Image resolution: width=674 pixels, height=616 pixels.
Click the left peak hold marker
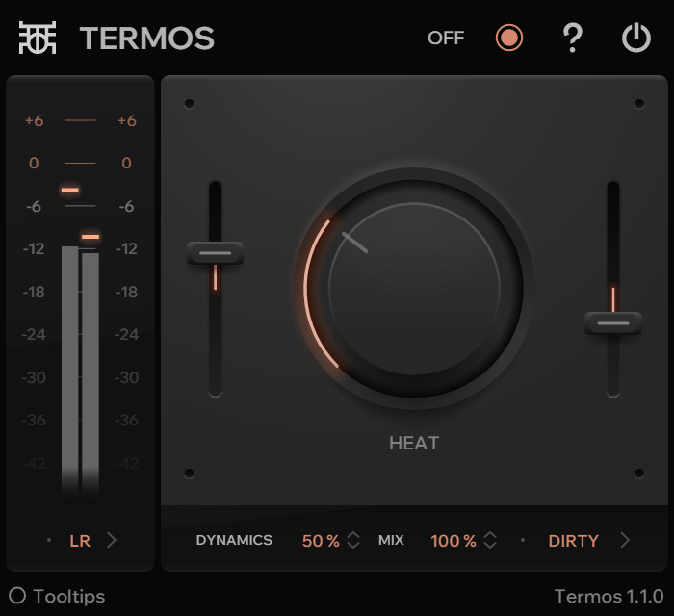(70, 191)
